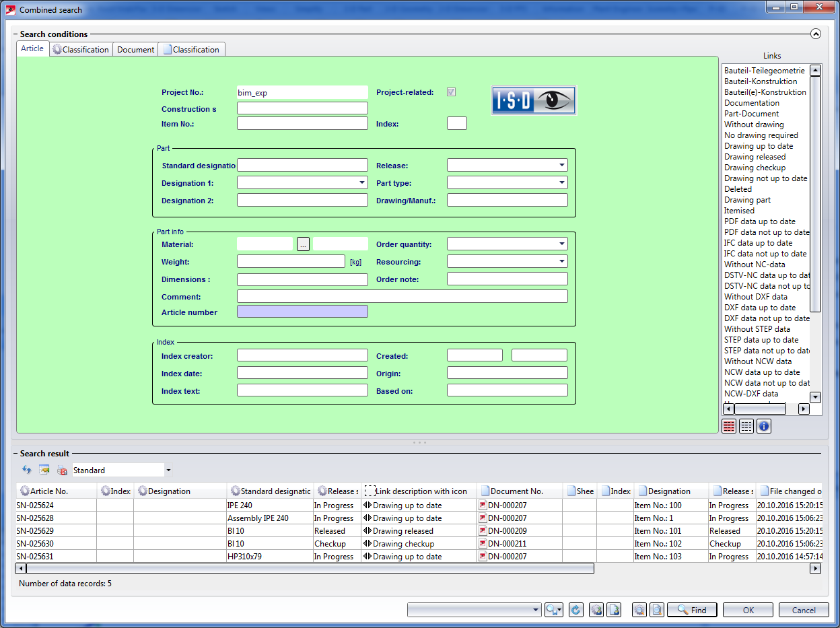840x628 pixels.
Task: Click the Item No. input field
Action: tap(302, 124)
